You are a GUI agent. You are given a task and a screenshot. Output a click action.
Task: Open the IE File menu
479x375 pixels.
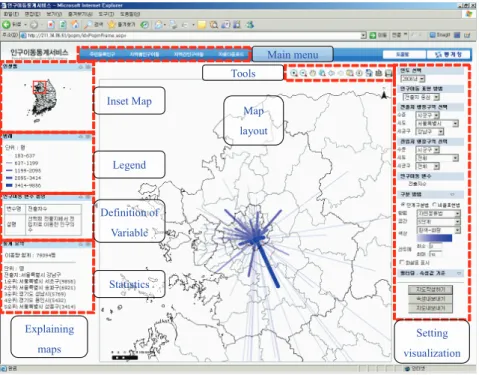click(11, 14)
